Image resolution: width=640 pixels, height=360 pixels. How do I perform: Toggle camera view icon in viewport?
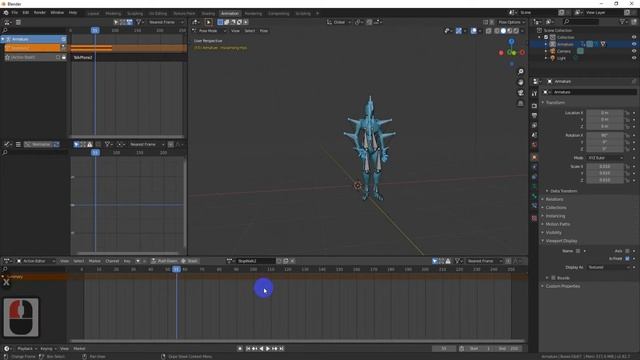click(x=520, y=93)
